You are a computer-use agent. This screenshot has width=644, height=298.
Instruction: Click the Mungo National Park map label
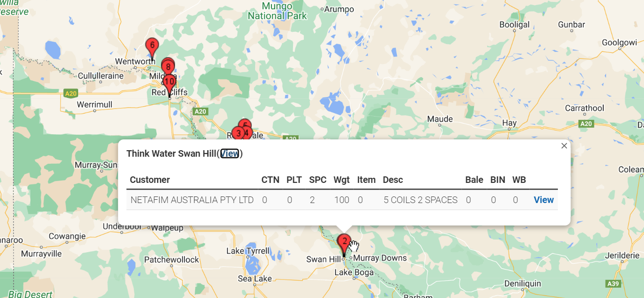277,11
